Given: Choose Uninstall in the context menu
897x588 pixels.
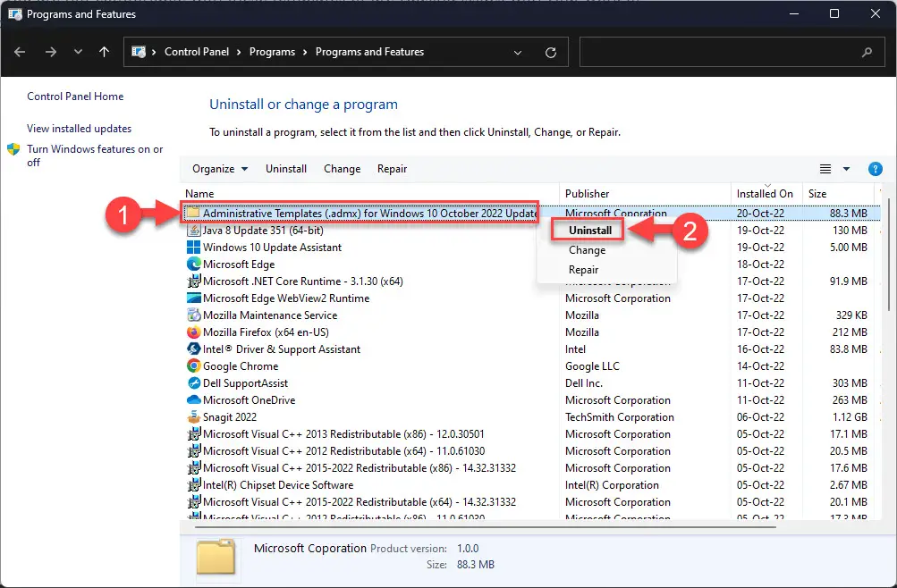Looking at the screenshot, I should (x=589, y=231).
